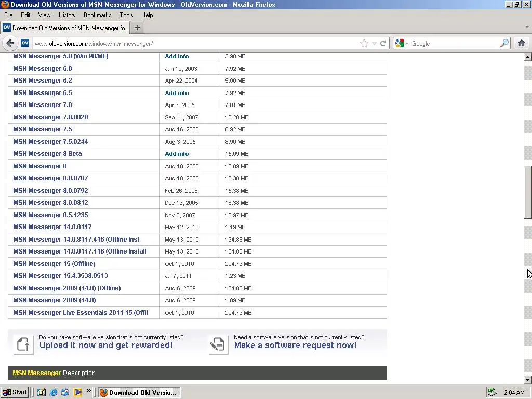The image size is (532, 399).
Task: Open the View menu
Action: [44, 15]
